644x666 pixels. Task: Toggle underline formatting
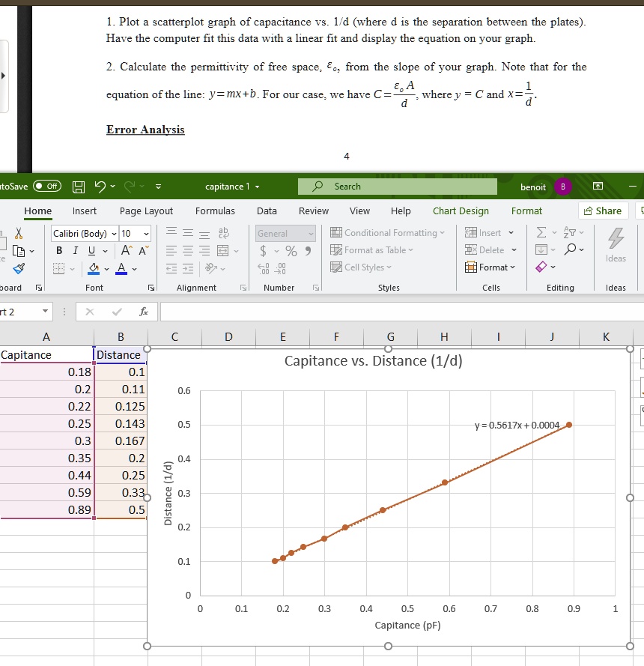pyautogui.click(x=91, y=251)
